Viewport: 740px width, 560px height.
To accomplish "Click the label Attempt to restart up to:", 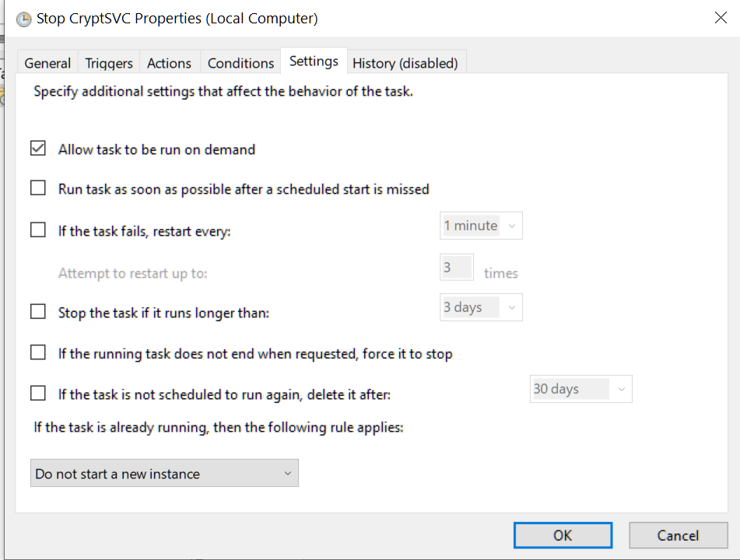I will [132, 273].
